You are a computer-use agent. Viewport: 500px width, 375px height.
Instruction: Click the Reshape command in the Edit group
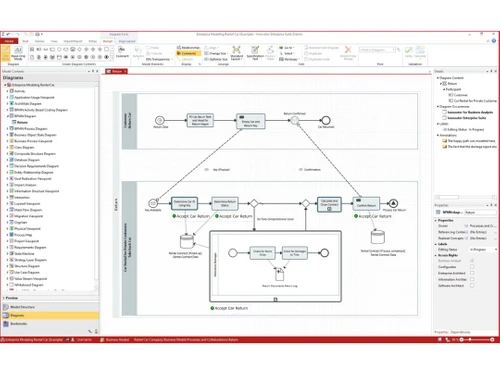point(289,59)
